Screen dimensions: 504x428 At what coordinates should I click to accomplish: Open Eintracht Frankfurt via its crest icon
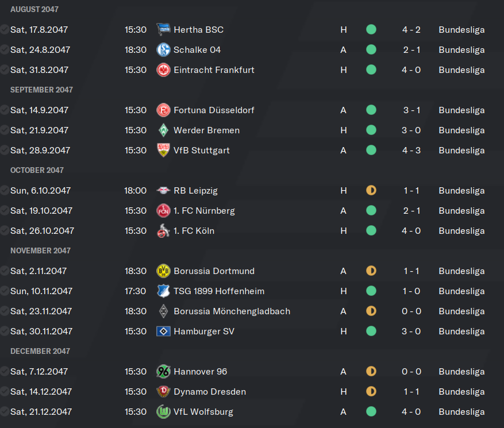point(163,70)
